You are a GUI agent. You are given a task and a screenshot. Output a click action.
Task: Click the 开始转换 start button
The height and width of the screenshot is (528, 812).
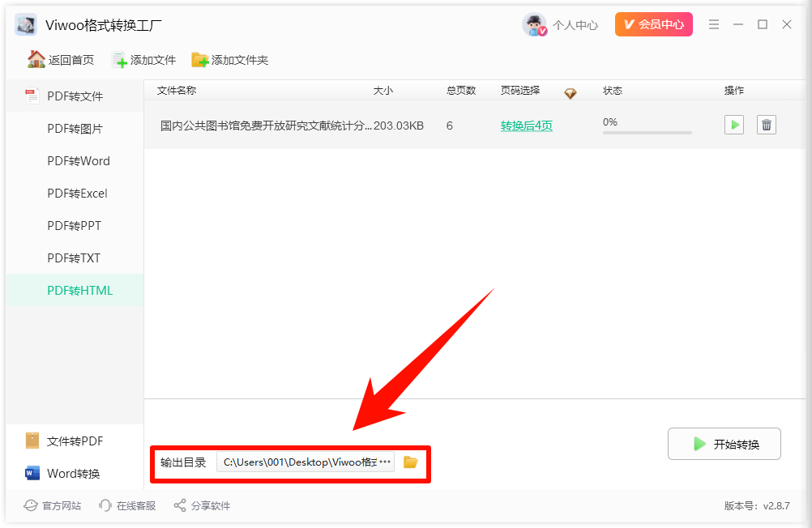point(724,444)
